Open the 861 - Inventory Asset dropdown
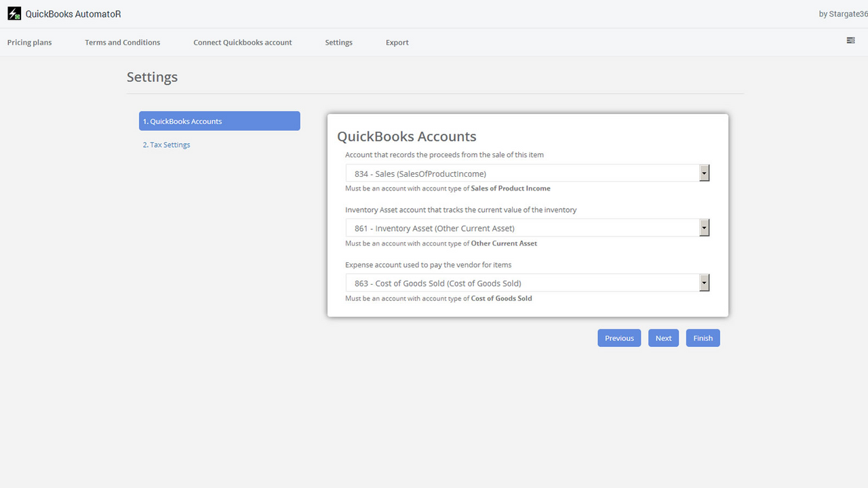The image size is (868, 488). 528,228
